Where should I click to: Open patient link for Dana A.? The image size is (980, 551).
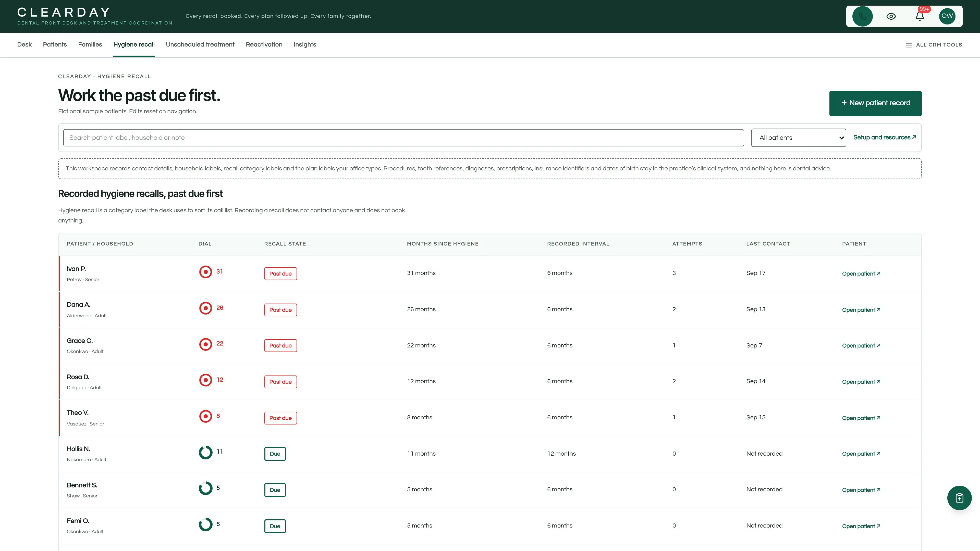[861, 310]
